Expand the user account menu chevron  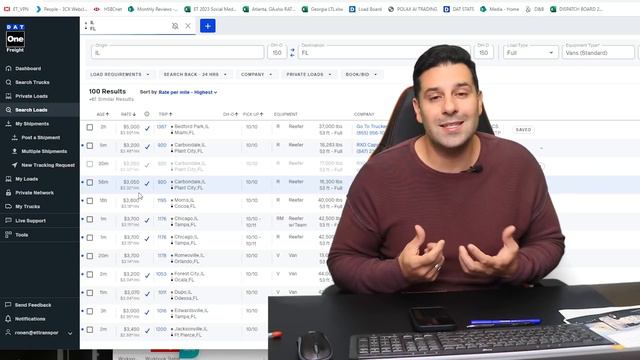point(70,333)
